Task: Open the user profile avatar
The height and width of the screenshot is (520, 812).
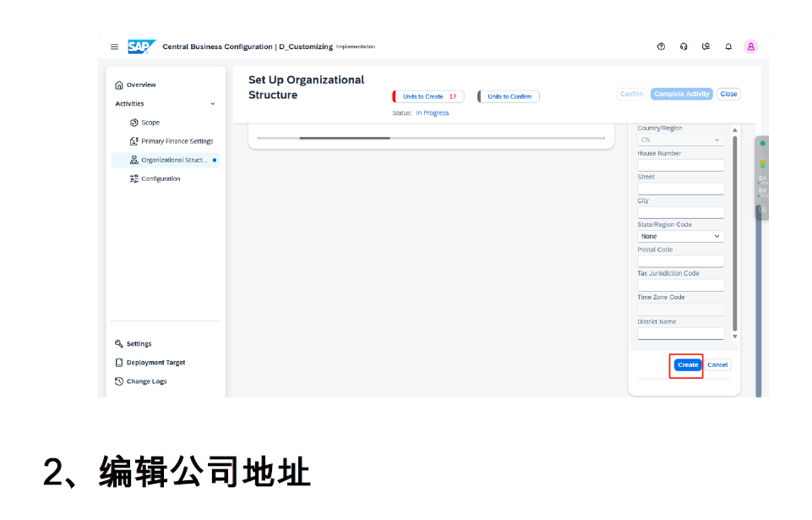Action: coord(750,47)
